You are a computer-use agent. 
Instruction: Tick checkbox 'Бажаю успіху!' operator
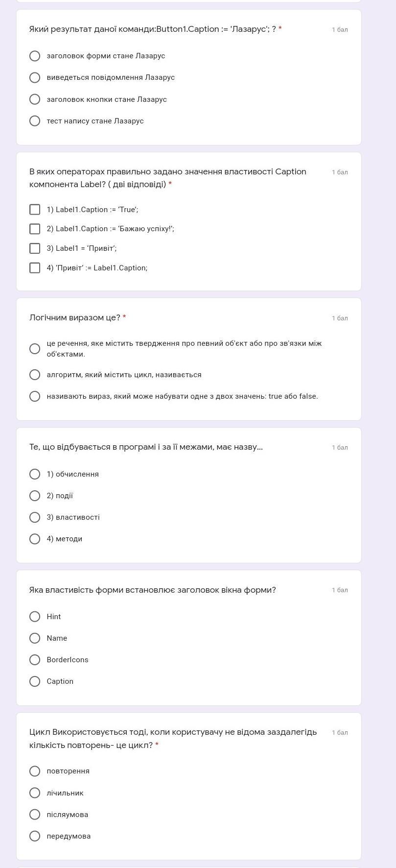pyautogui.click(x=35, y=229)
